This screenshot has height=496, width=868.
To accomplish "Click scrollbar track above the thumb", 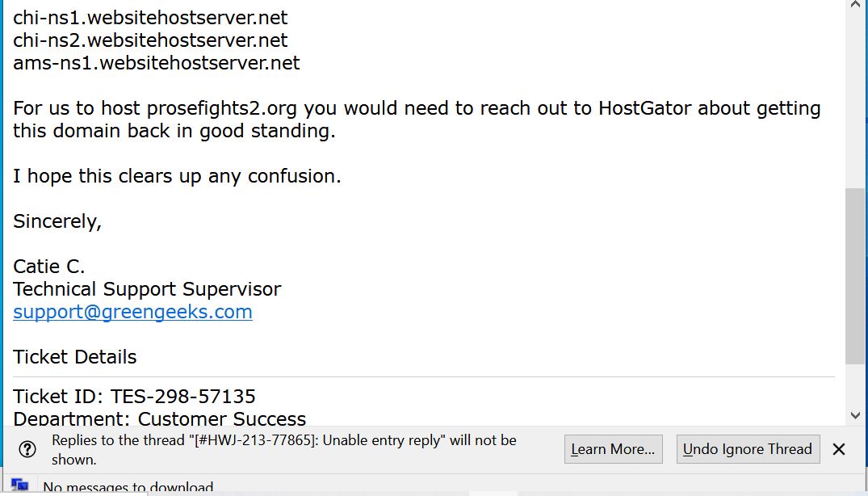I will click(x=855, y=99).
